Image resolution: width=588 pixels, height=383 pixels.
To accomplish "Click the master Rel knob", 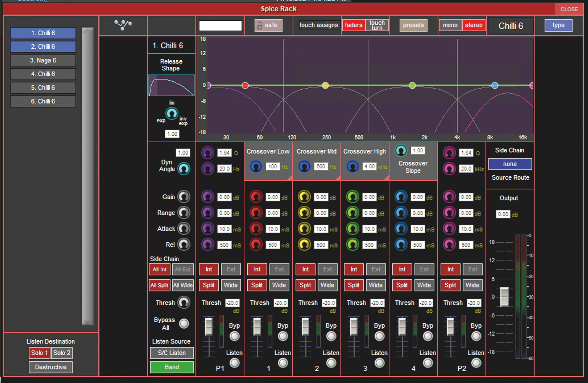I will [x=184, y=244].
